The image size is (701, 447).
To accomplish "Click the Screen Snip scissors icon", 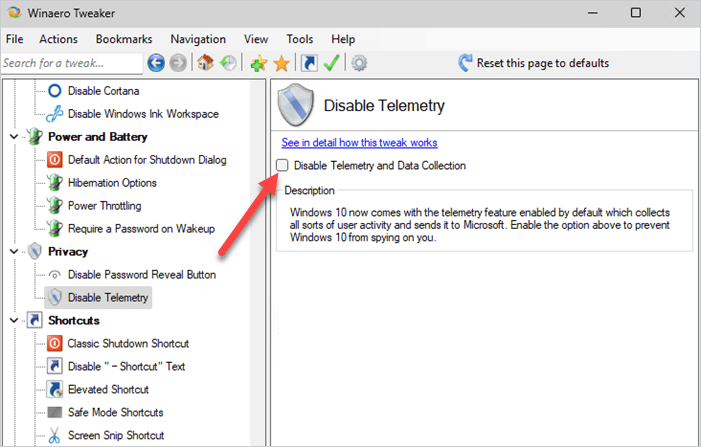I will 55,435.
